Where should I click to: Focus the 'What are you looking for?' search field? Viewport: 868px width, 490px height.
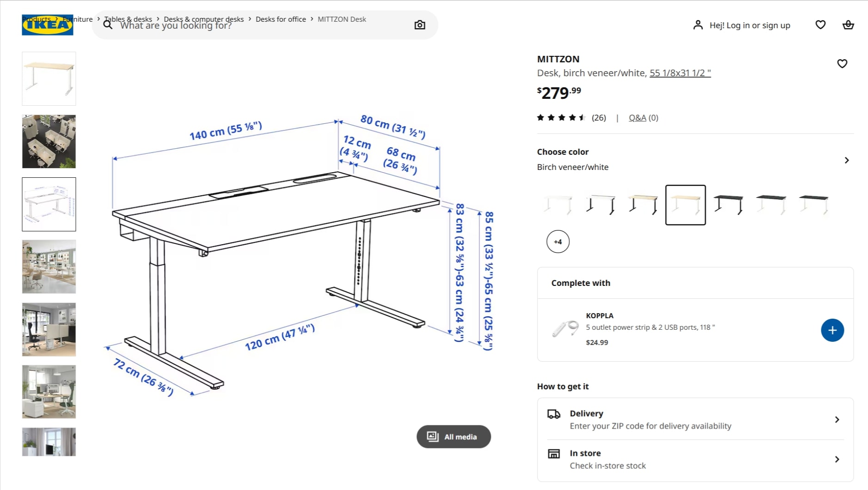[264, 25]
